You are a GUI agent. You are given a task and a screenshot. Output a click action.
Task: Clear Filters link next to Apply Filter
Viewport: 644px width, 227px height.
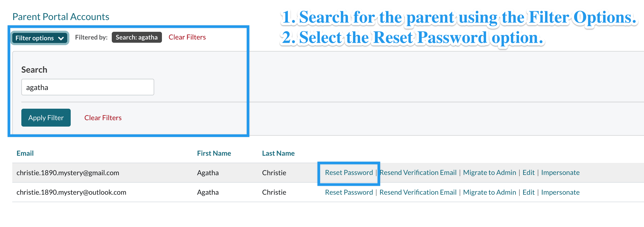point(103,118)
